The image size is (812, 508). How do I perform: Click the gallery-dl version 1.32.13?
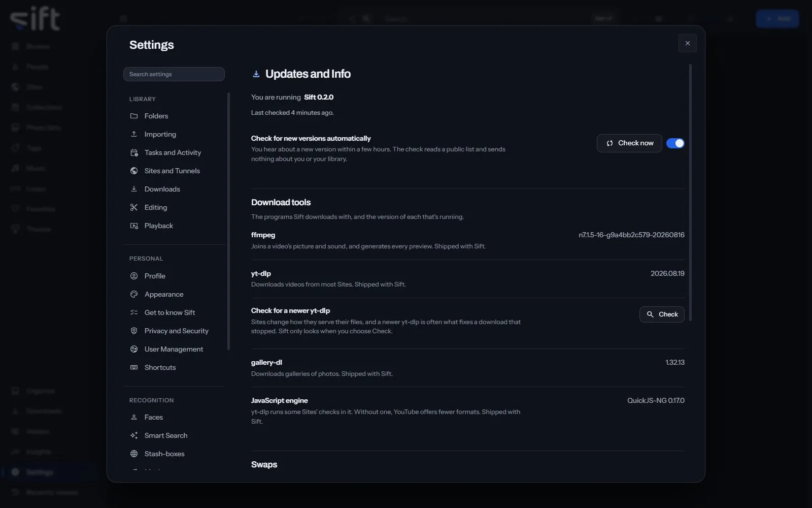(x=675, y=362)
